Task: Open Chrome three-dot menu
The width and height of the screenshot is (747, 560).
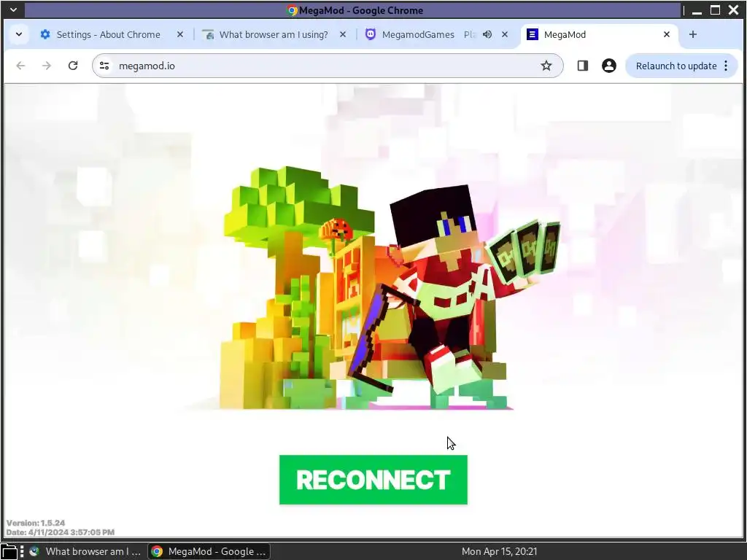Action: [726, 66]
